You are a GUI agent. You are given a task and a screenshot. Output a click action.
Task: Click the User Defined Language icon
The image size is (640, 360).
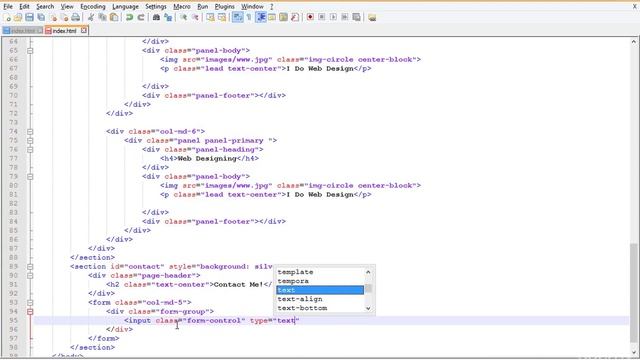272,17
